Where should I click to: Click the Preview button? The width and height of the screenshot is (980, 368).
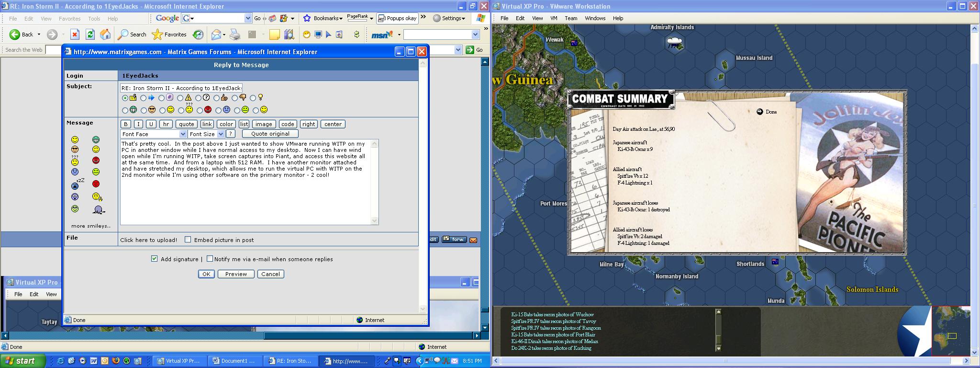click(x=236, y=274)
